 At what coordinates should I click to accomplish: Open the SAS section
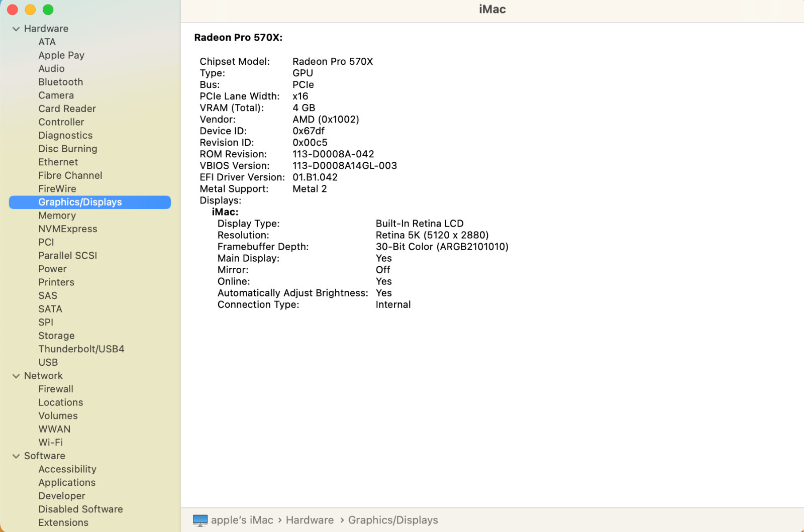click(x=48, y=295)
